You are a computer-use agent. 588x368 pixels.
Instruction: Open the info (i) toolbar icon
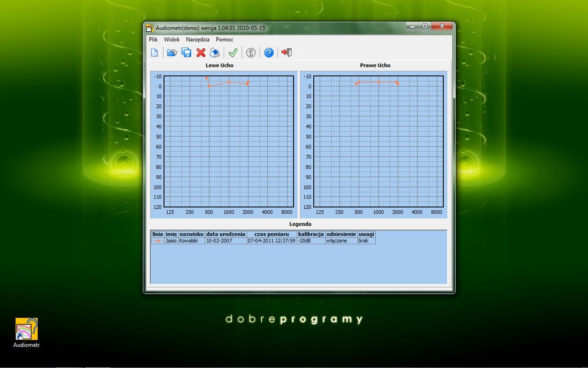click(x=251, y=52)
